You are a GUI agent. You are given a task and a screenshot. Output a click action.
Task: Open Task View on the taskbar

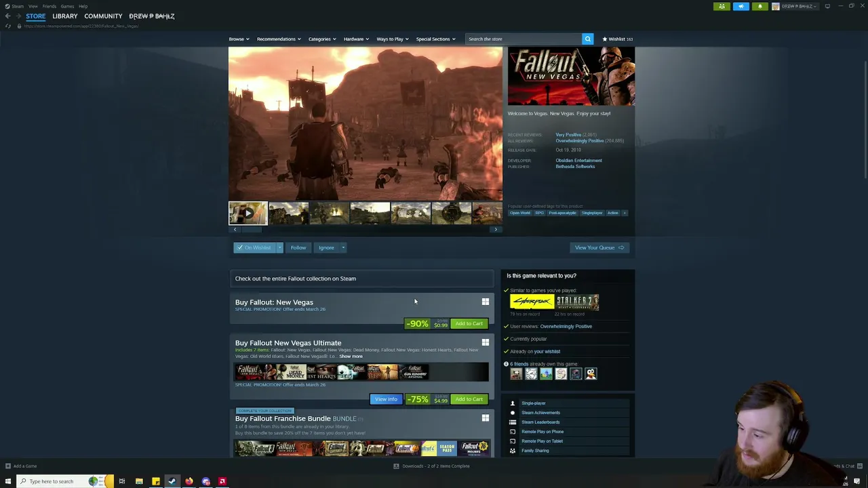[122, 481]
